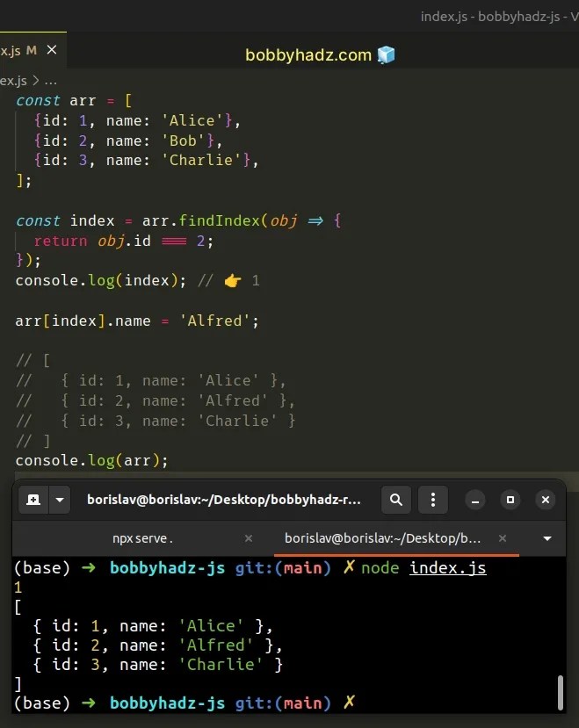Screen dimensions: 579x728
Task: Close the terminal window
Action: (x=545, y=500)
